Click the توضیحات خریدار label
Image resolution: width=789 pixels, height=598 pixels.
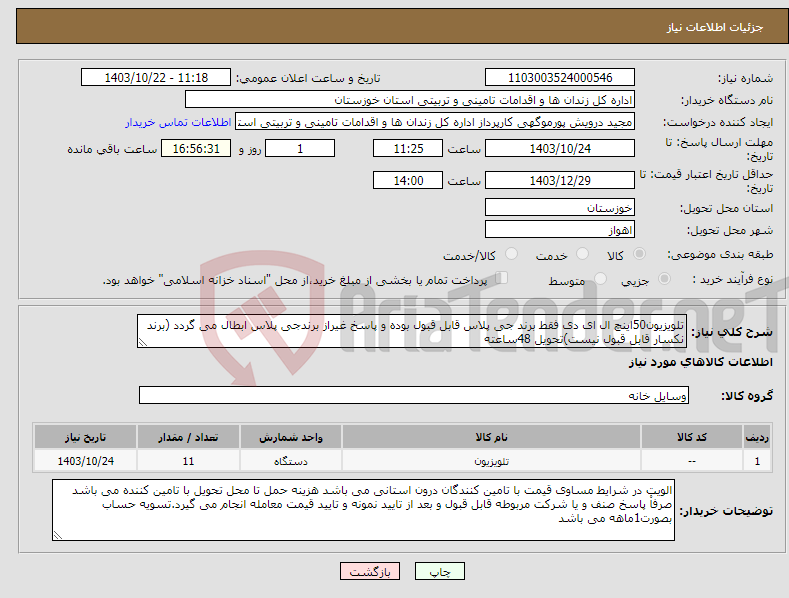click(726, 511)
